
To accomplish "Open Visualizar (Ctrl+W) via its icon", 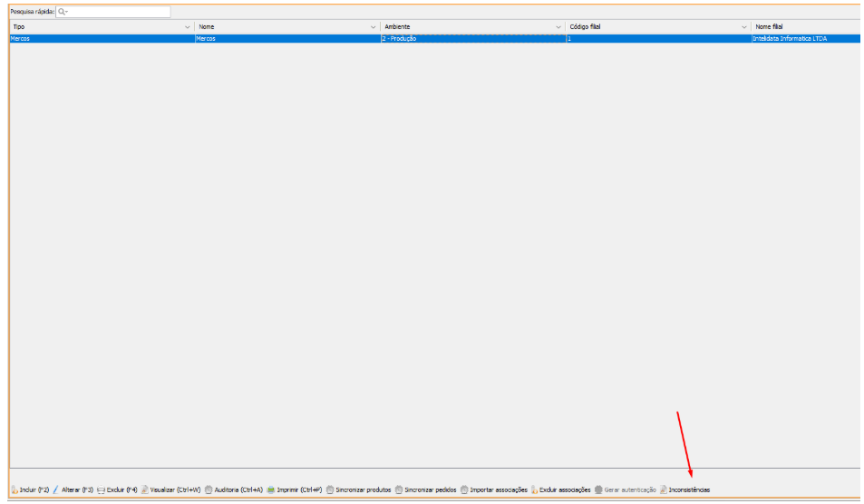I will [x=145, y=489].
